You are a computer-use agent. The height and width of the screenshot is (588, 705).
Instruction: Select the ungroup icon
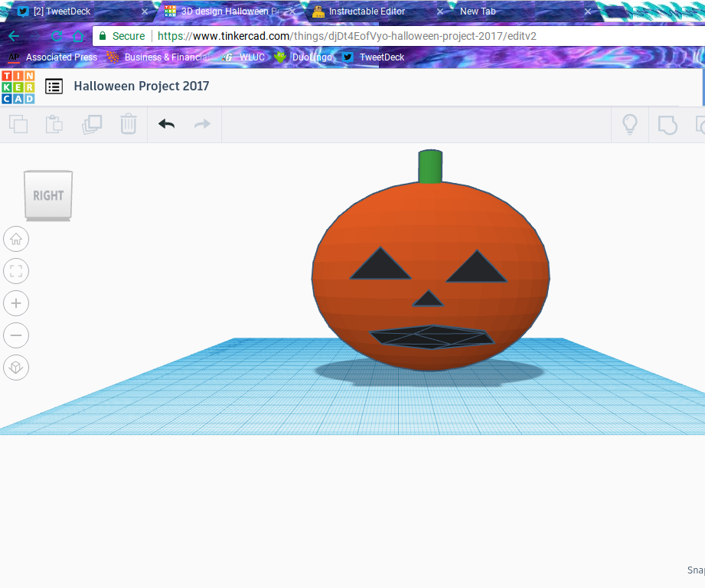tap(700, 124)
